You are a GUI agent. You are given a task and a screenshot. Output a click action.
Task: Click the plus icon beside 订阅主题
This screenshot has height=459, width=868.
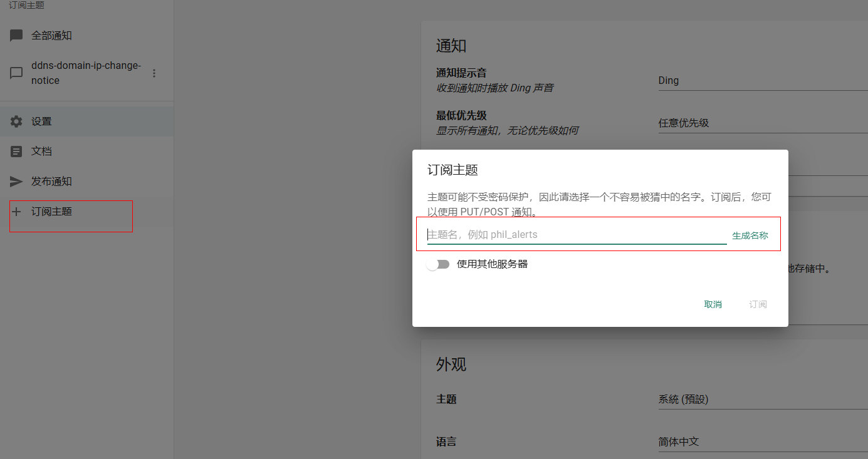16,212
